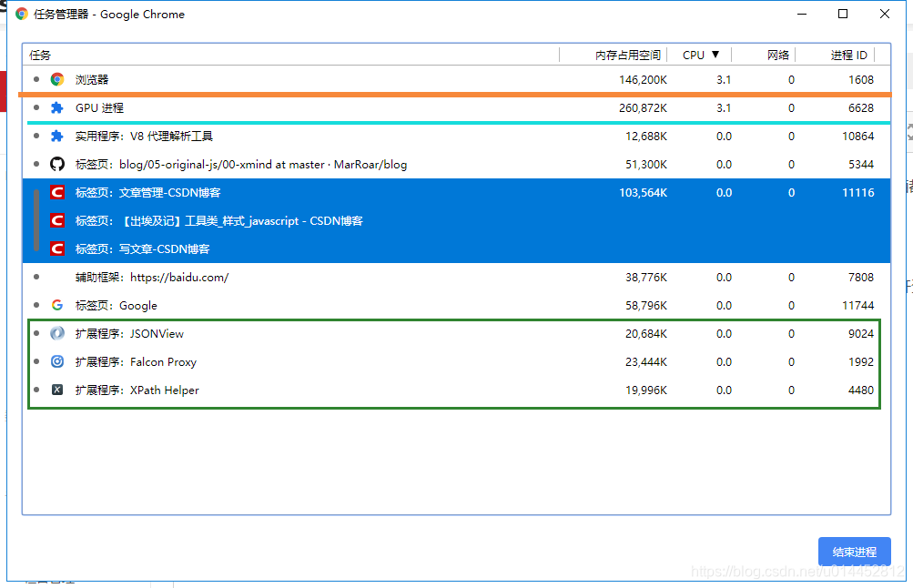Click process ID 11744

858,305
